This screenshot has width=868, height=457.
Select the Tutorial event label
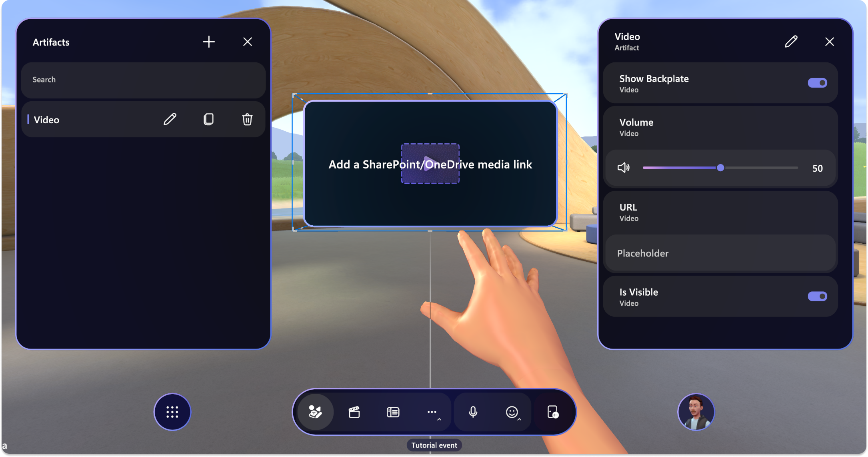point(434,445)
